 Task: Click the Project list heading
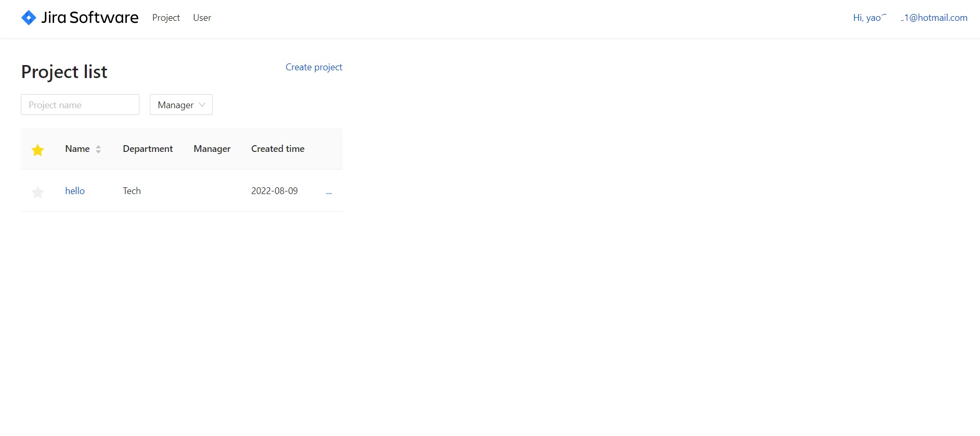coord(64,72)
